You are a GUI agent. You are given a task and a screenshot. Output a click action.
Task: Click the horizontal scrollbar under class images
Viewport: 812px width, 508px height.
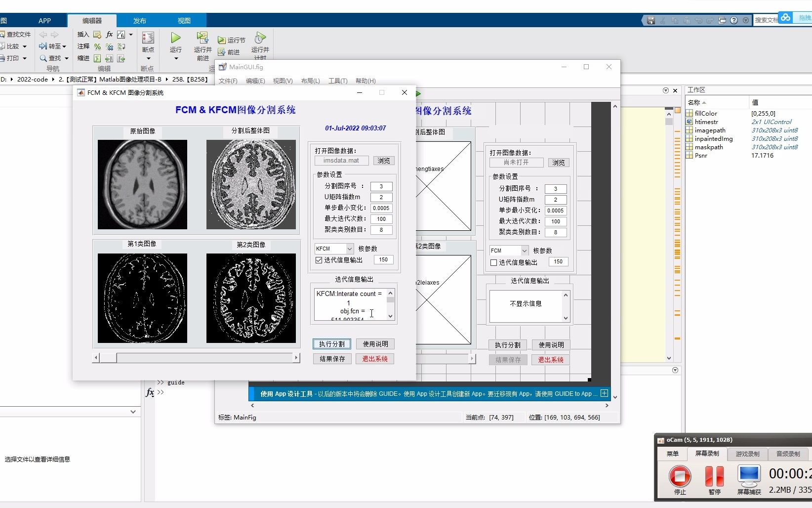coord(196,357)
